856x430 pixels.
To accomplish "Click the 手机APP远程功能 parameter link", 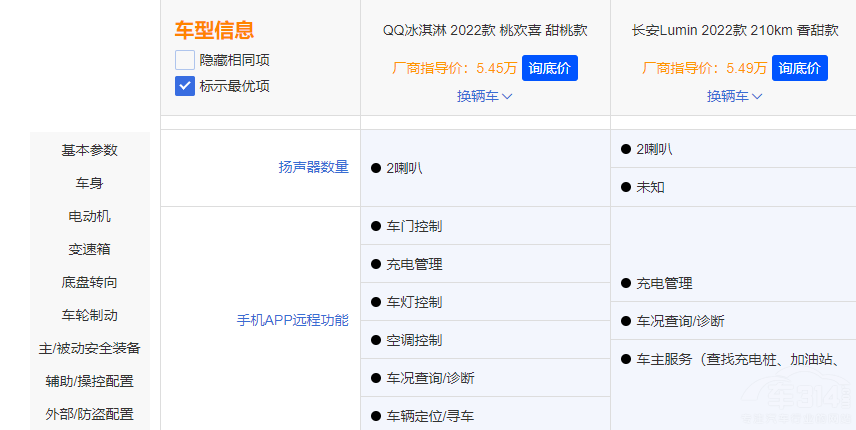I will click(292, 321).
